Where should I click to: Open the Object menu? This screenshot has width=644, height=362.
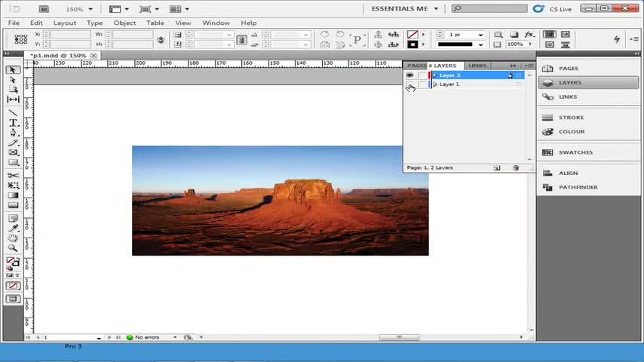[124, 23]
